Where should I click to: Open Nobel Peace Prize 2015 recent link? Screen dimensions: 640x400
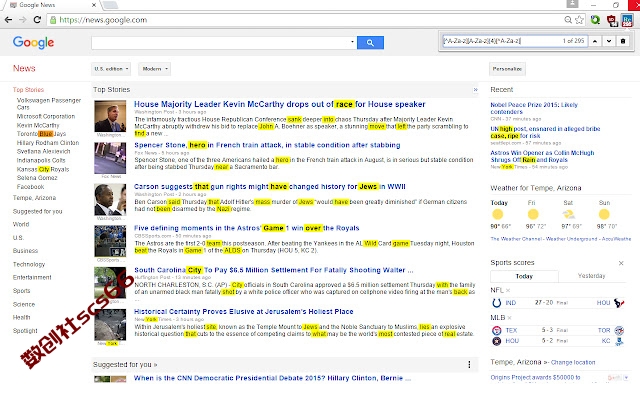534,108
